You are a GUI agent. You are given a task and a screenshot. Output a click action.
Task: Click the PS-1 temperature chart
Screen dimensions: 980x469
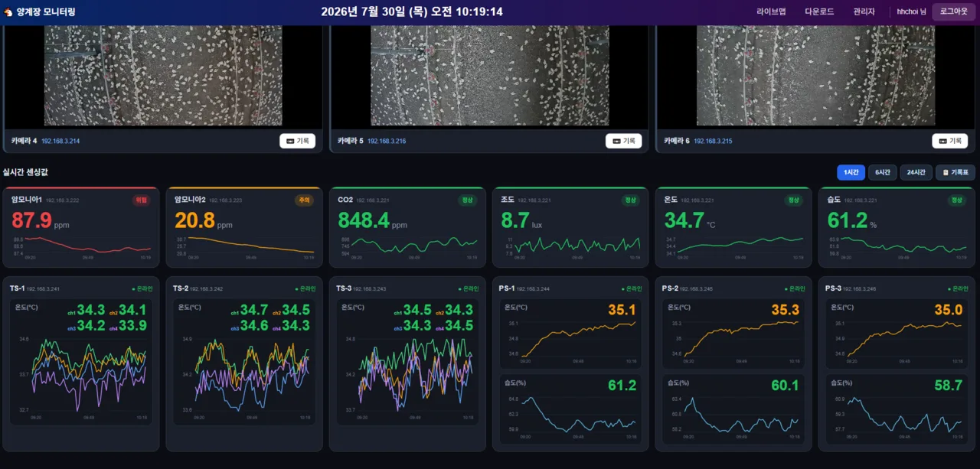570,333
